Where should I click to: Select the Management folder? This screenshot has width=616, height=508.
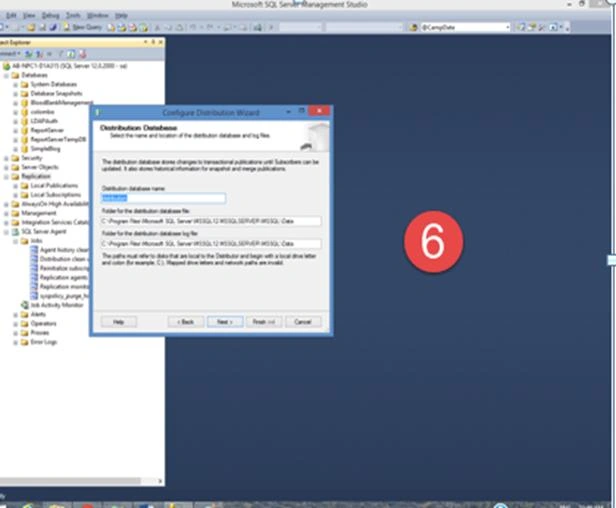click(38, 213)
